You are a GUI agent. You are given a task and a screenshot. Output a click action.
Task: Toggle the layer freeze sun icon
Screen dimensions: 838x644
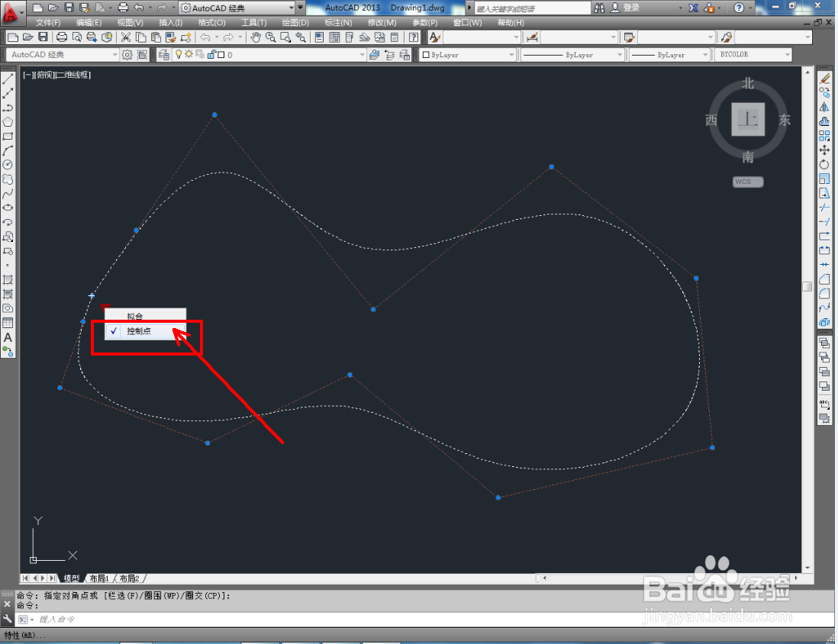tap(189, 54)
